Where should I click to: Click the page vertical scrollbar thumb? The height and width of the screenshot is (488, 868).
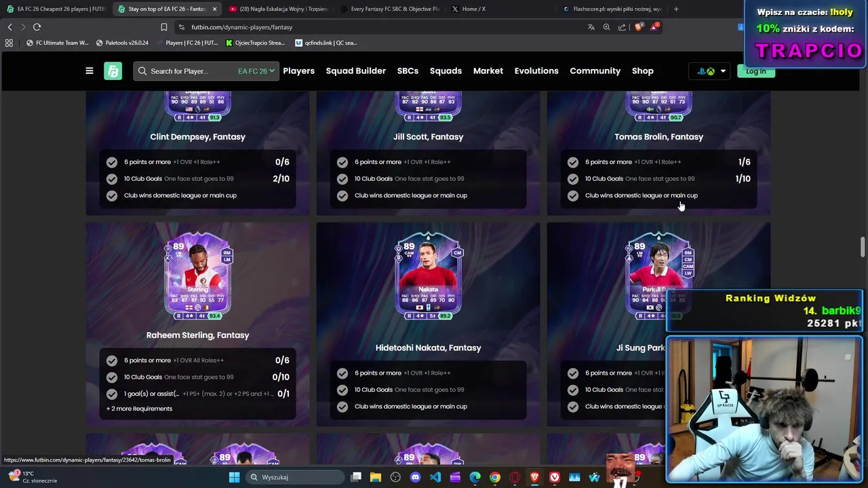point(863,247)
